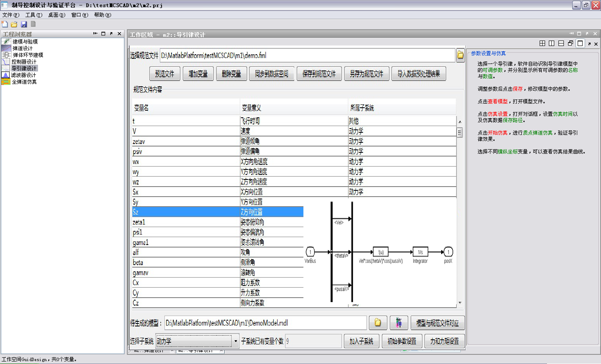Close the inner document window
Screen dimensions: 601x364
[596, 44]
